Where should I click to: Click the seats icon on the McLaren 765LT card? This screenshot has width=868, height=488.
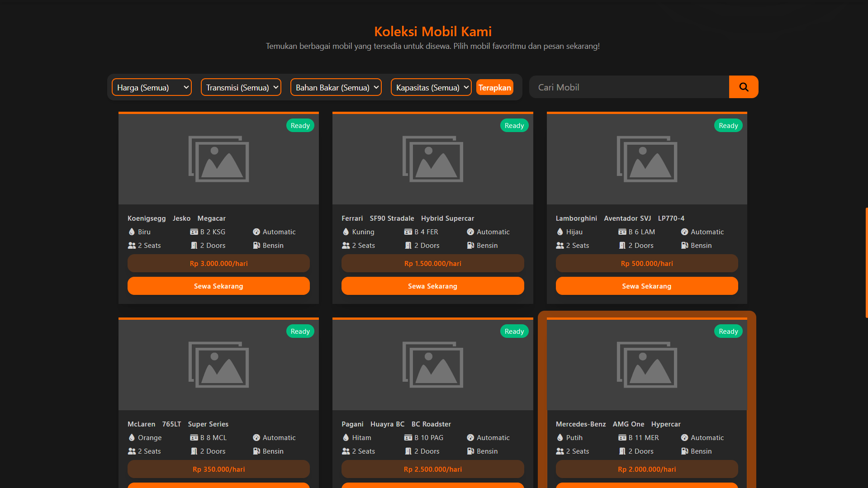point(132,451)
